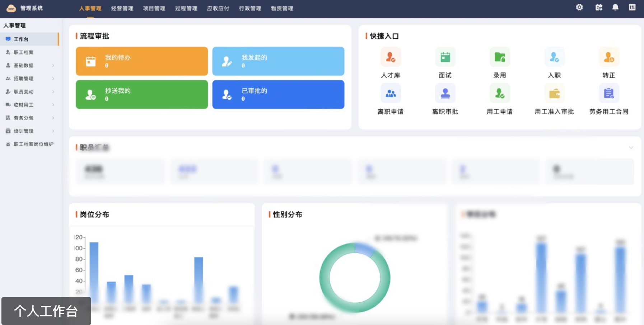Open the orange 我的待办 card
644x325 pixels.
[x=142, y=61]
